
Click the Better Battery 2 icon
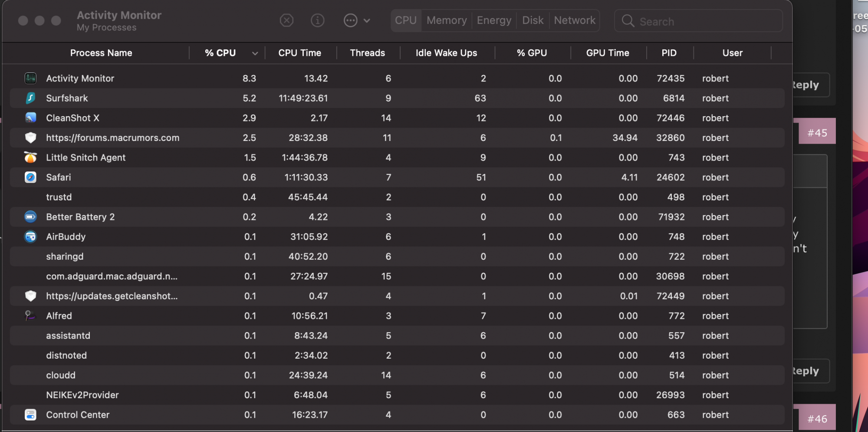click(x=30, y=216)
